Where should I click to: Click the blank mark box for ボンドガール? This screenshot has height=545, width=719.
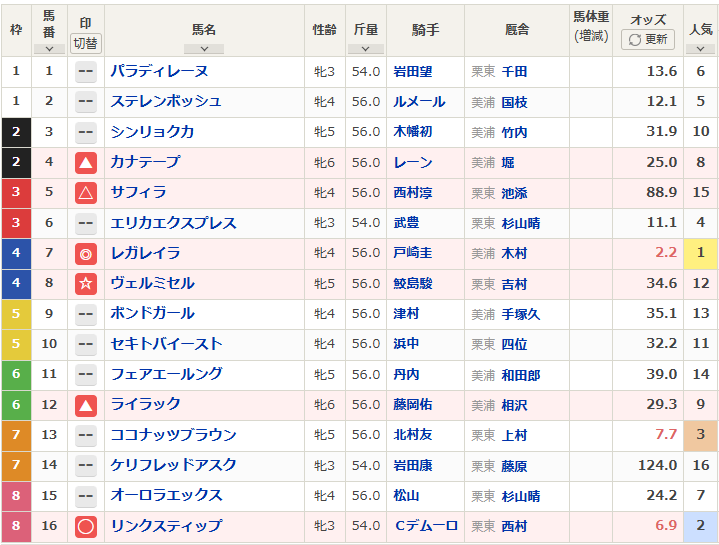pyautogui.click(x=86, y=313)
